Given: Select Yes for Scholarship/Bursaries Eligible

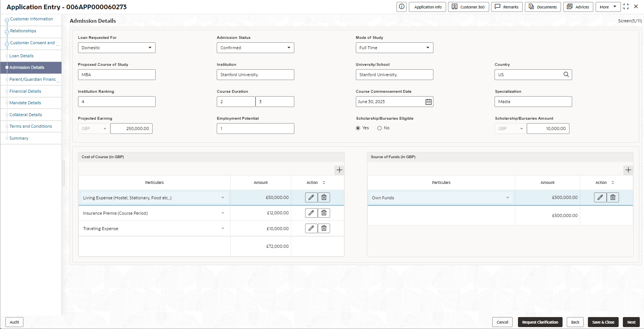Looking at the screenshot, I should tap(358, 128).
